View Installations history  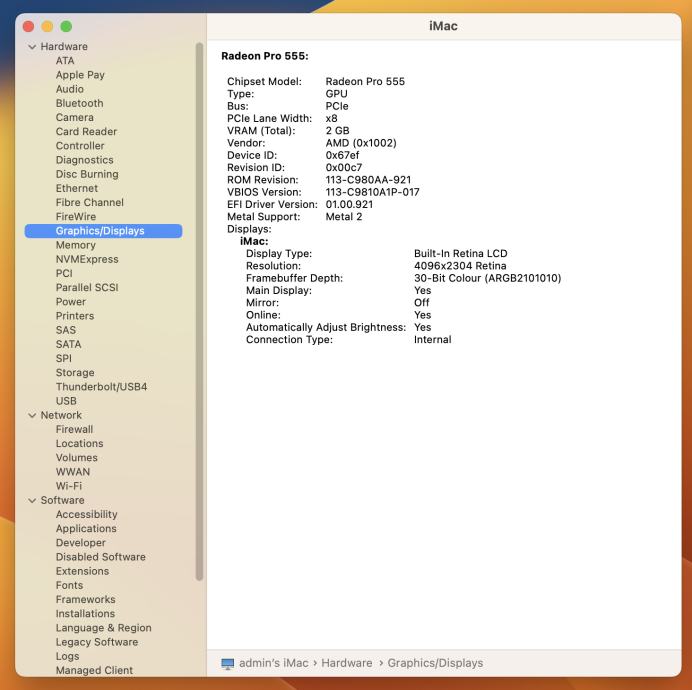(85, 613)
